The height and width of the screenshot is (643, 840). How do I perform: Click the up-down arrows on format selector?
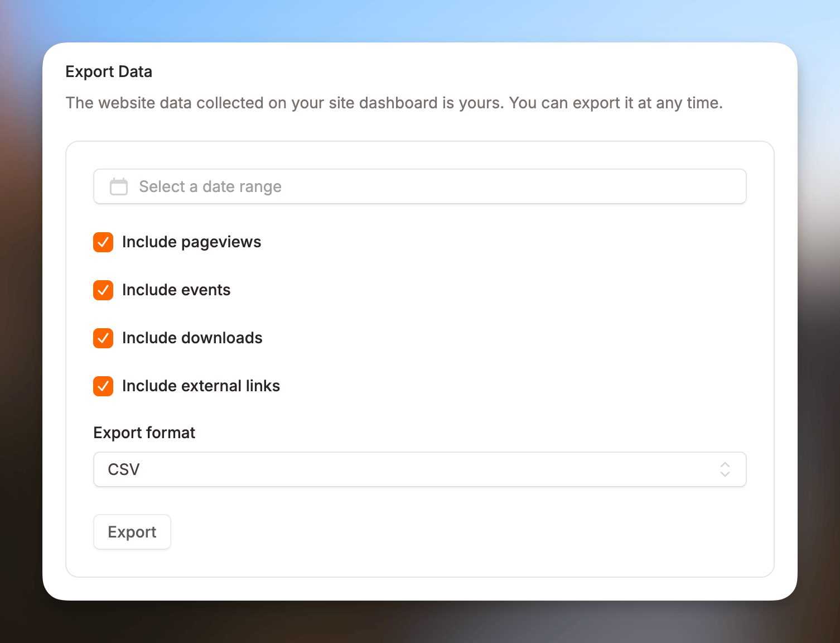coord(725,469)
